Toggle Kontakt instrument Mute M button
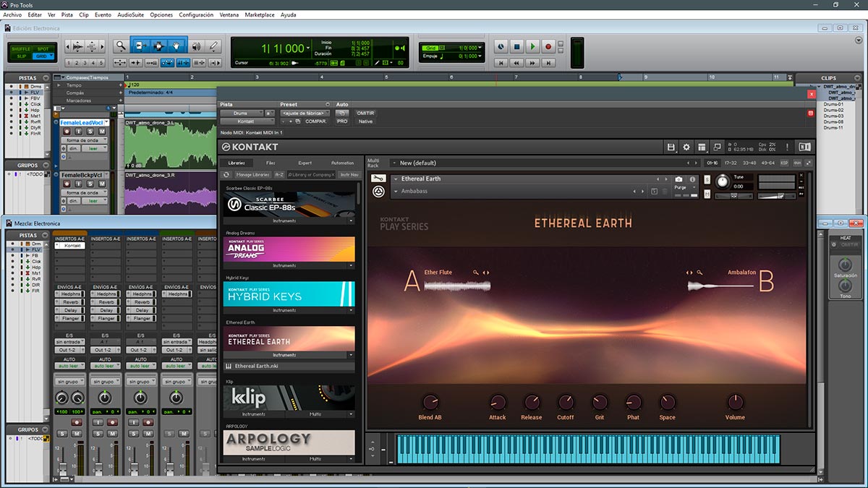Image resolution: width=868 pixels, height=488 pixels. tap(707, 192)
